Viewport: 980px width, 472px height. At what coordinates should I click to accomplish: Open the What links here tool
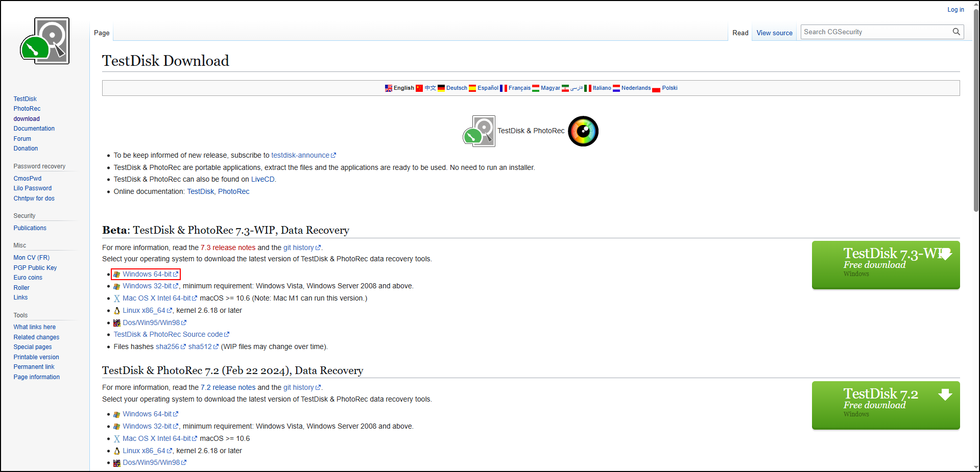35,327
